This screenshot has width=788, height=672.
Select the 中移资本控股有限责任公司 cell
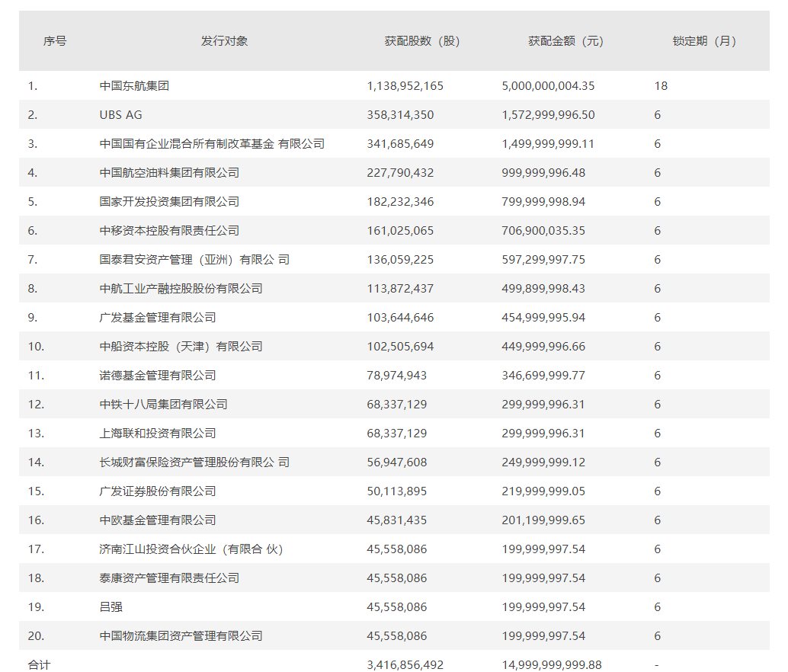point(169,231)
